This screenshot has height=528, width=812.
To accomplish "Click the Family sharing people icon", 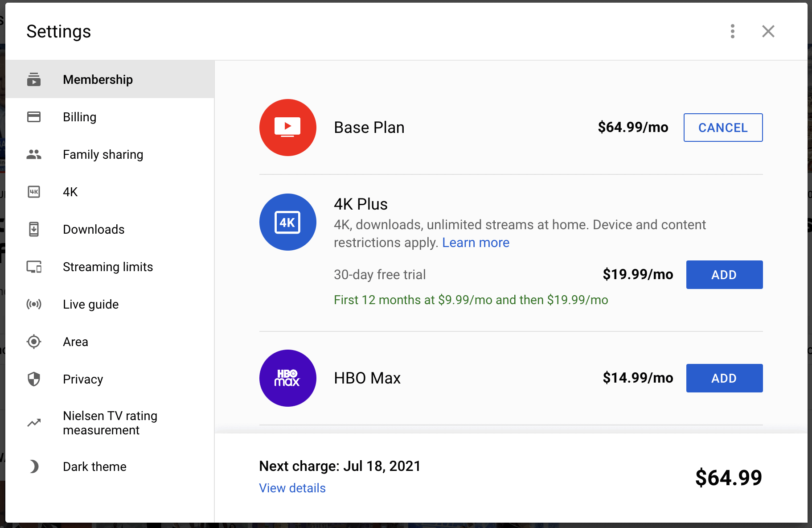I will (x=34, y=154).
